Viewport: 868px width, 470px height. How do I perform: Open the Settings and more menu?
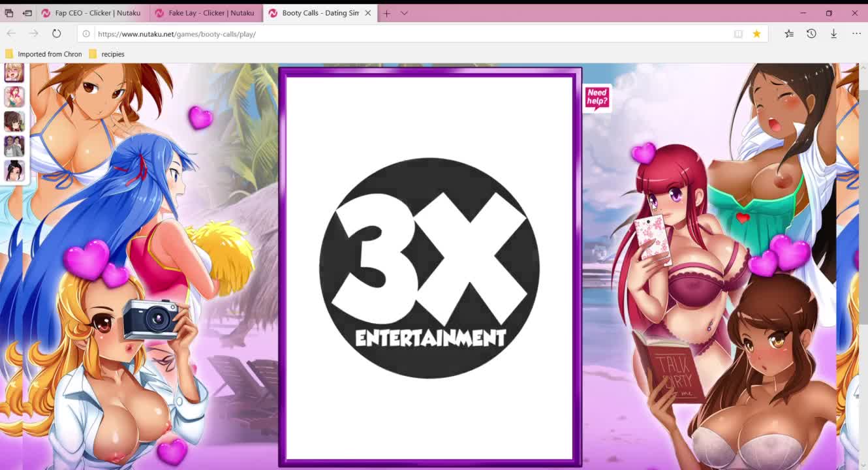pyautogui.click(x=856, y=33)
